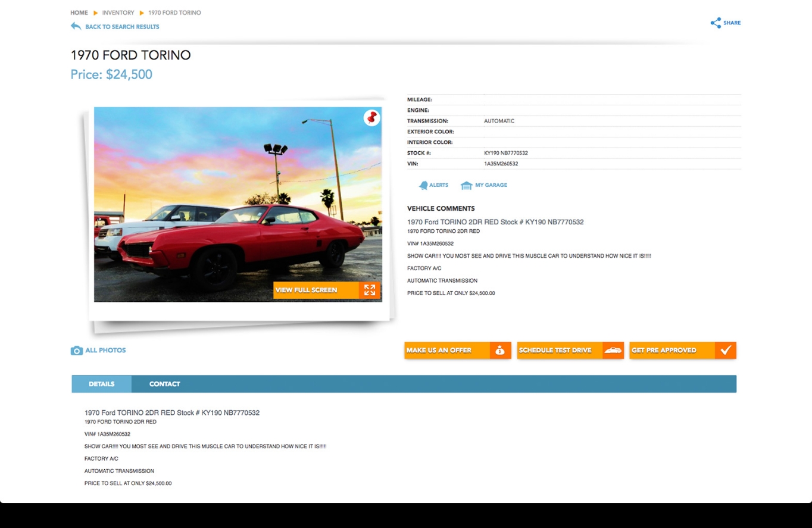Click the Schedule Test Drive button
Screen dimensions: 812x528
(x=570, y=351)
